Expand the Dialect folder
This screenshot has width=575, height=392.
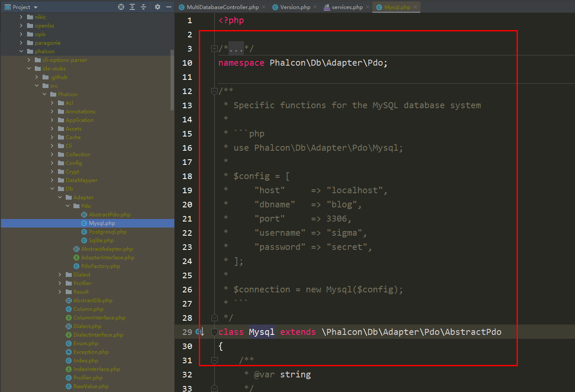60,275
